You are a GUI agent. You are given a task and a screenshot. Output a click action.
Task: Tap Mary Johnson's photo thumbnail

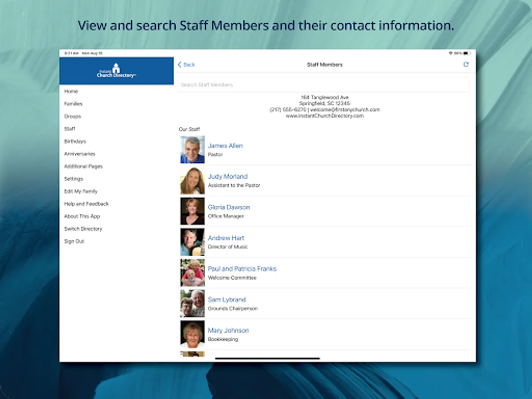(192, 334)
